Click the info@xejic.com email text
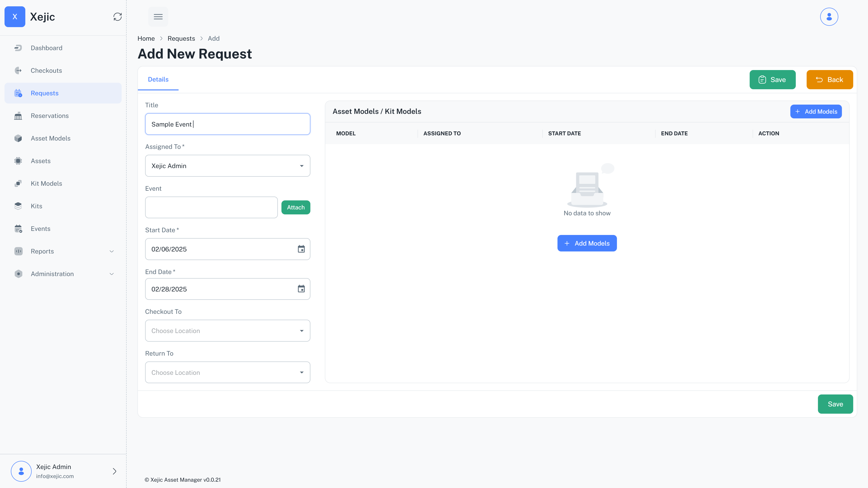Image resolution: width=868 pixels, height=488 pixels. (x=55, y=476)
